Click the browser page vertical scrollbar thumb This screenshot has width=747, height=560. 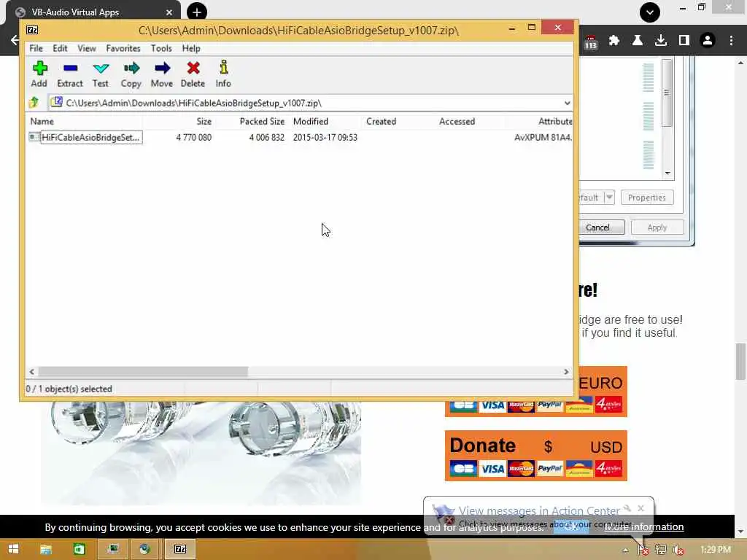(740, 361)
